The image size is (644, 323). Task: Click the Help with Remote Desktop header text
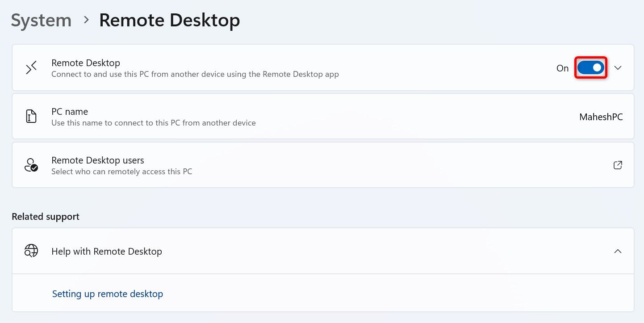[107, 252]
